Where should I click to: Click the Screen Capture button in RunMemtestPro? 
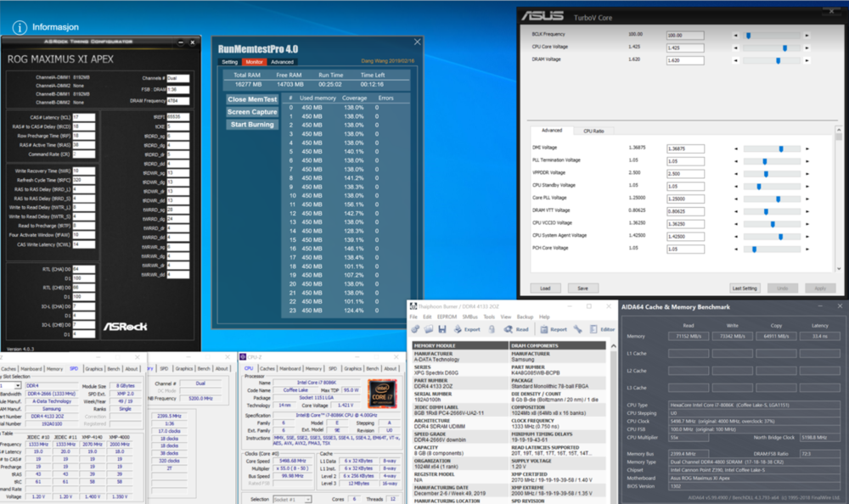(252, 112)
